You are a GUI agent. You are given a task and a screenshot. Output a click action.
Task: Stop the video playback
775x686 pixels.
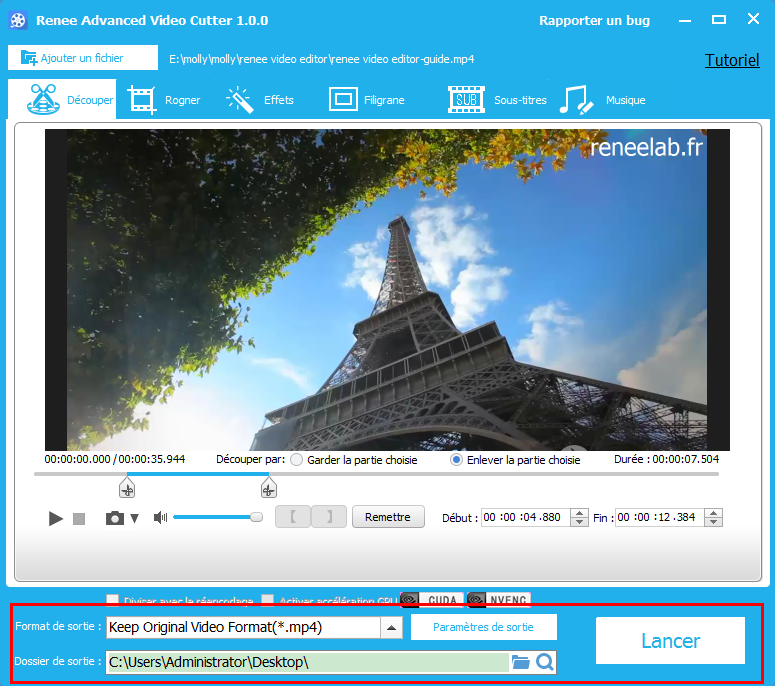[x=79, y=518]
